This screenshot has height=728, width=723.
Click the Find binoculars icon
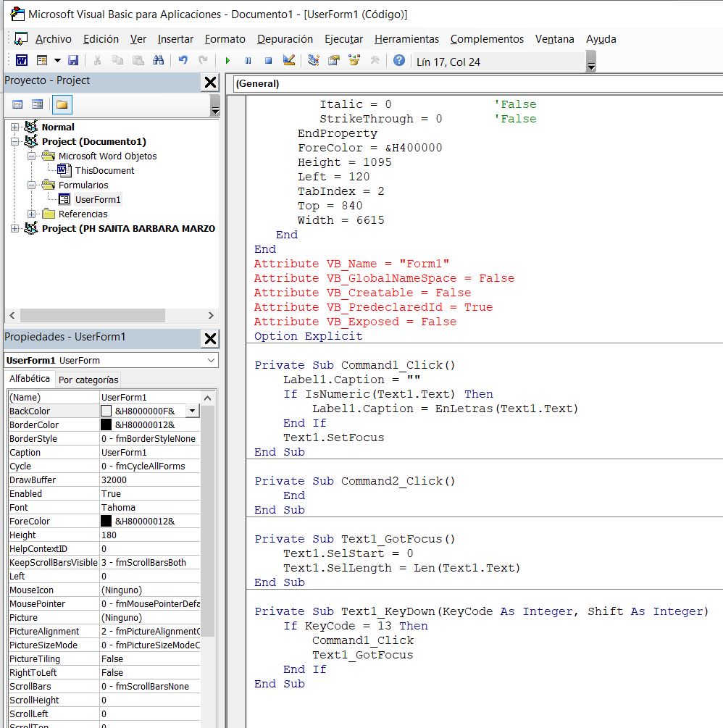[x=159, y=60]
